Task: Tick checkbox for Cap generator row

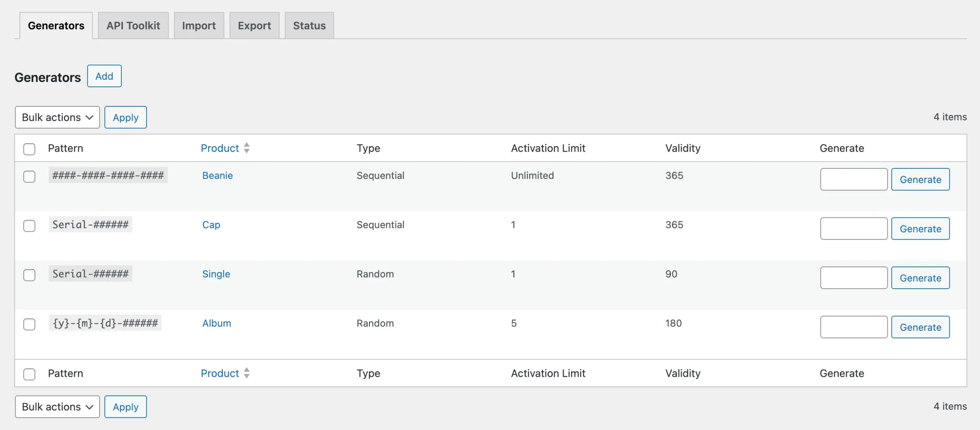Action: 29,226
